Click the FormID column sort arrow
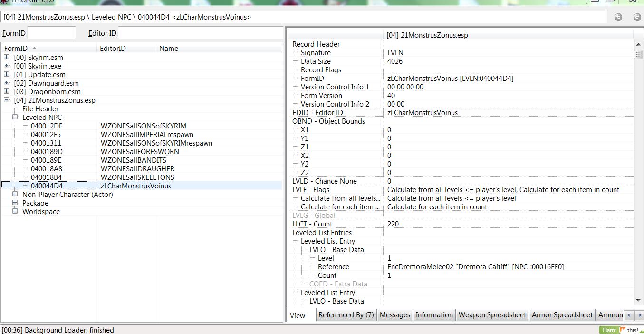The image size is (644, 334). pyautogui.click(x=34, y=48)
